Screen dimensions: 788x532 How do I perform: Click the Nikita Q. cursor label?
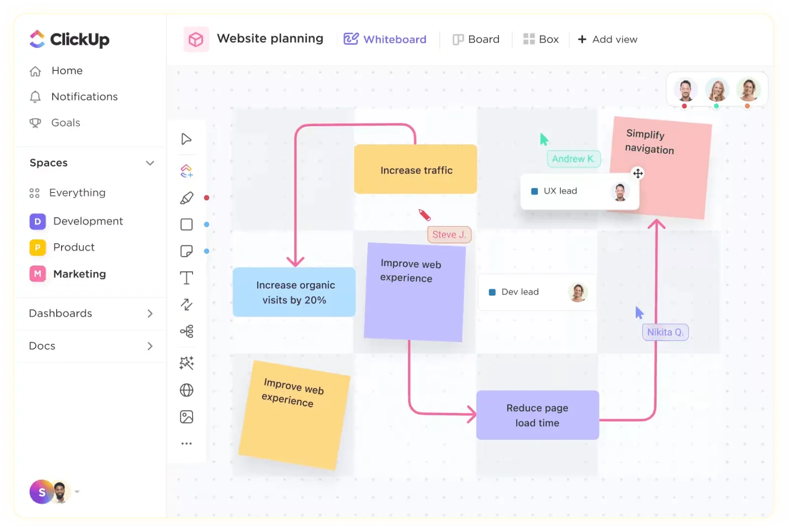click(665, 332)
